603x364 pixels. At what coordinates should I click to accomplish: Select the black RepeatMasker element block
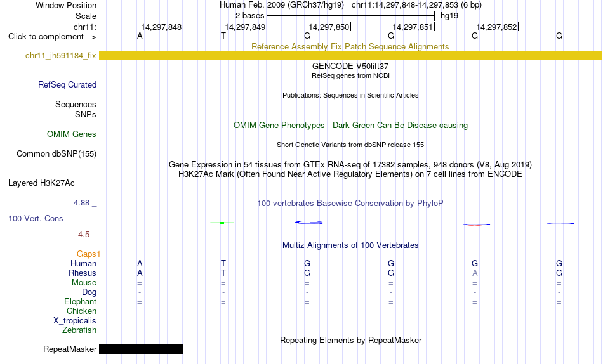click(x=141, y=349)
